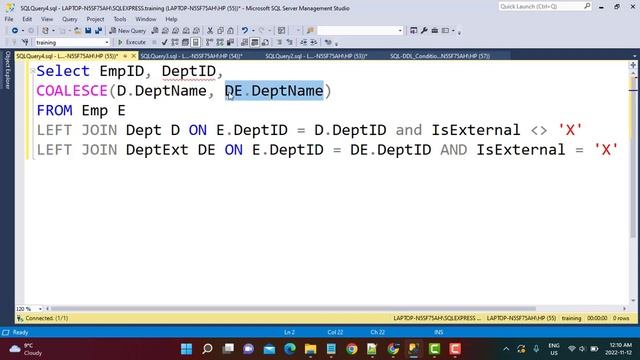This screenshot has height=360, width=640.
Task: Click Uncomment selected lines icon
Action: pos(290,42)
